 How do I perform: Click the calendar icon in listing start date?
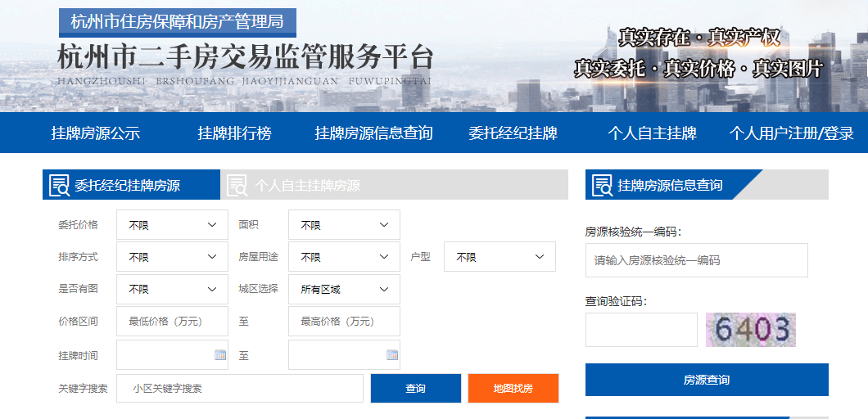coord(220,355)
